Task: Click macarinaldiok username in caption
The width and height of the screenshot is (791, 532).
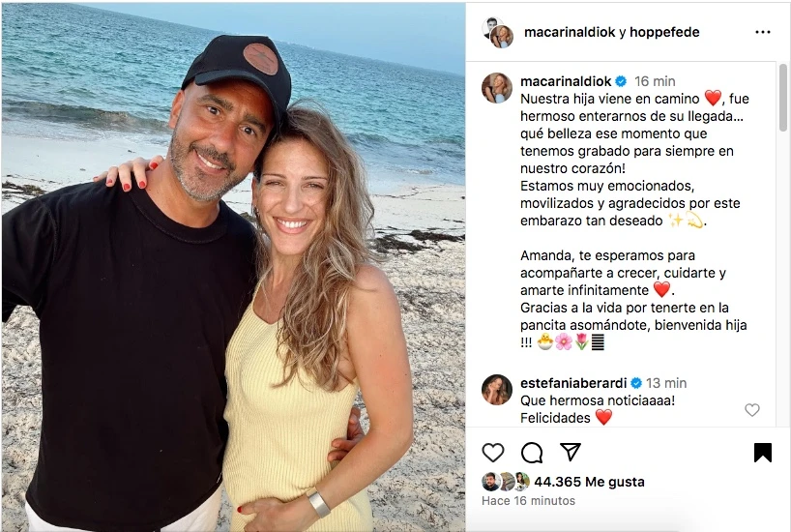Action: [x=566, y=81]
